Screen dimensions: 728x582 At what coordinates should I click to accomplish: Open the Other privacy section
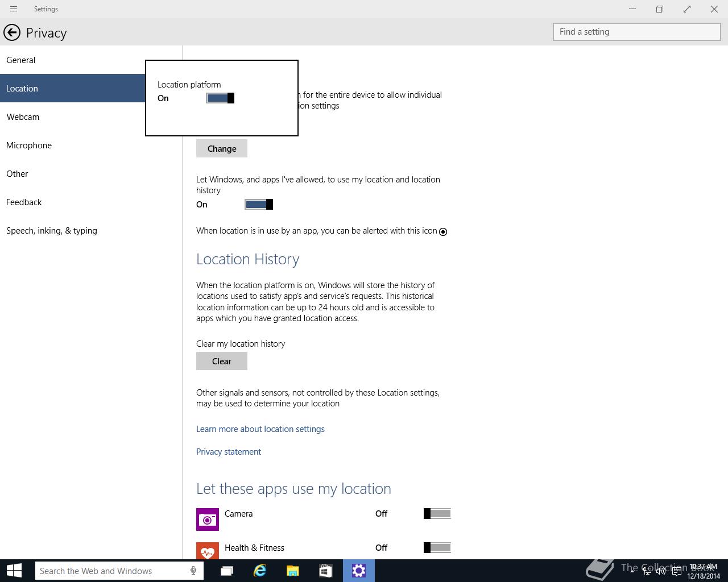pyautogui.click(x=91, y=174)
